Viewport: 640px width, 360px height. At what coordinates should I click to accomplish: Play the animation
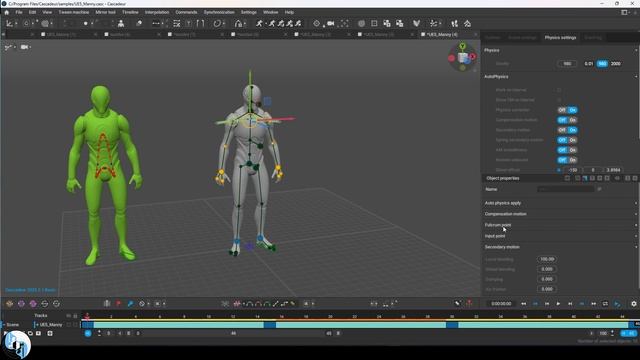pos(558,304)
